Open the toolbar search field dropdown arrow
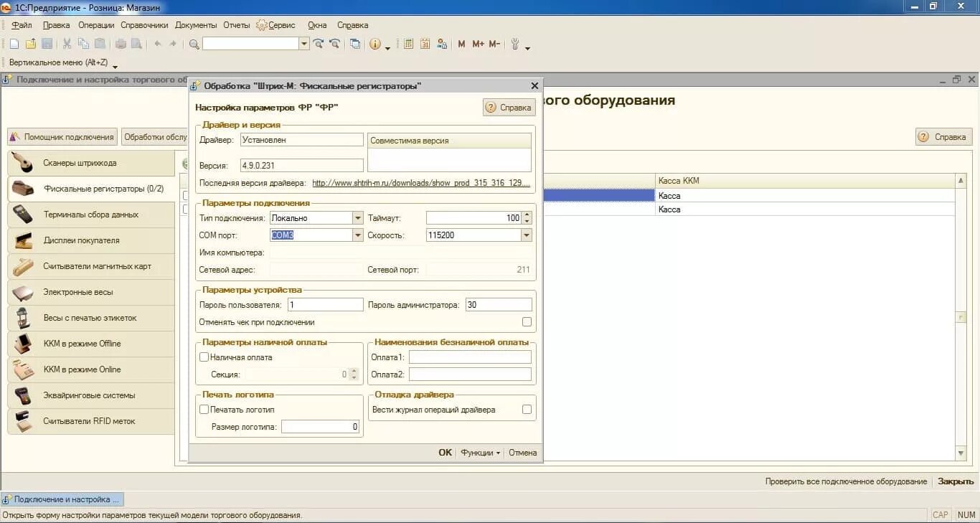This screenshot has width=980, height=523. click(x=304, y=44)
